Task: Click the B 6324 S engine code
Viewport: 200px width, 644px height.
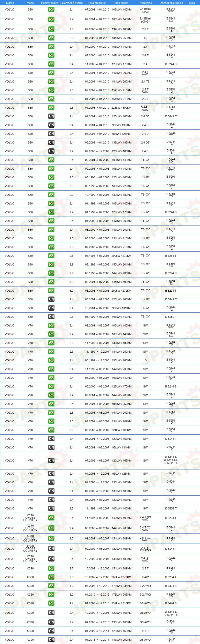Action: tap(171, 586)
